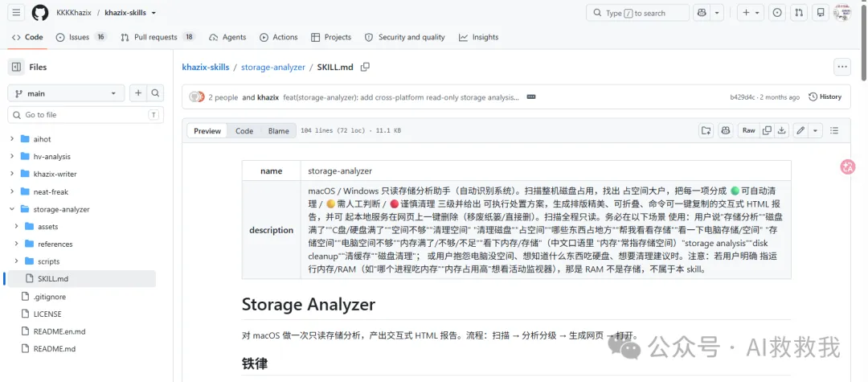Viewport: 868px width, 382px height.
Task: Download the raw file
Action: pos(782,130)
